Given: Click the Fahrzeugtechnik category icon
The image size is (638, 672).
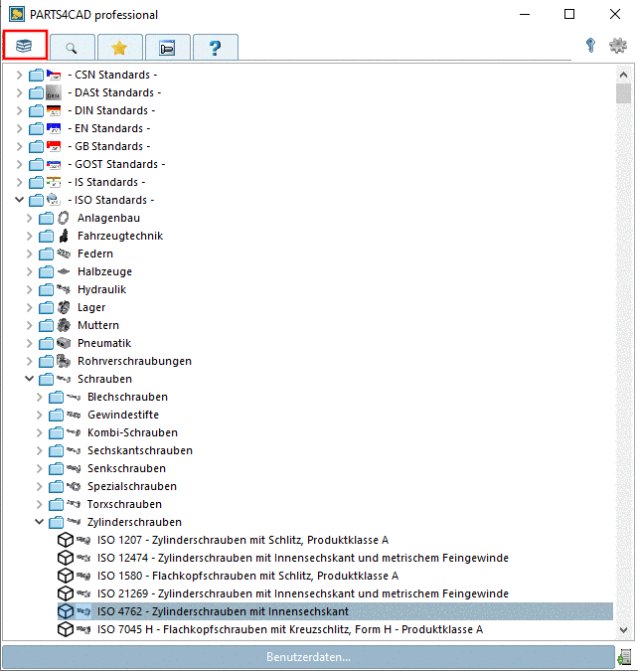Looking at the screenshot, I should coord(64,236).
